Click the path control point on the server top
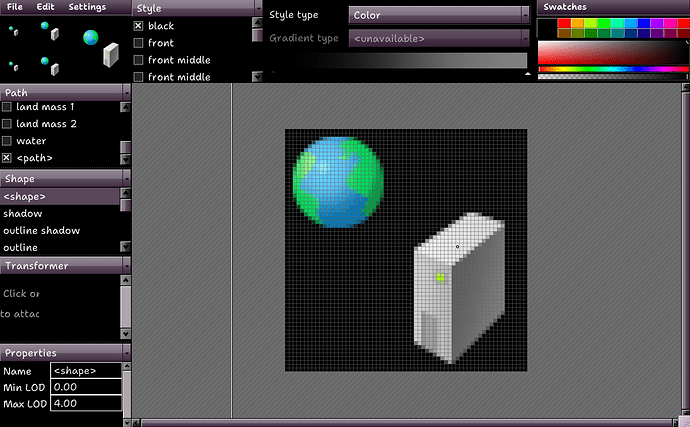 (457, 247)
